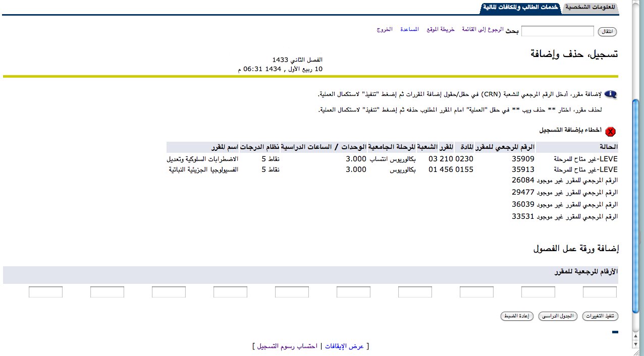The height and width of the screenshot is (356, 644).
Task: Click the blue information icon beside the instructions
Action: (x=611, y=94)
